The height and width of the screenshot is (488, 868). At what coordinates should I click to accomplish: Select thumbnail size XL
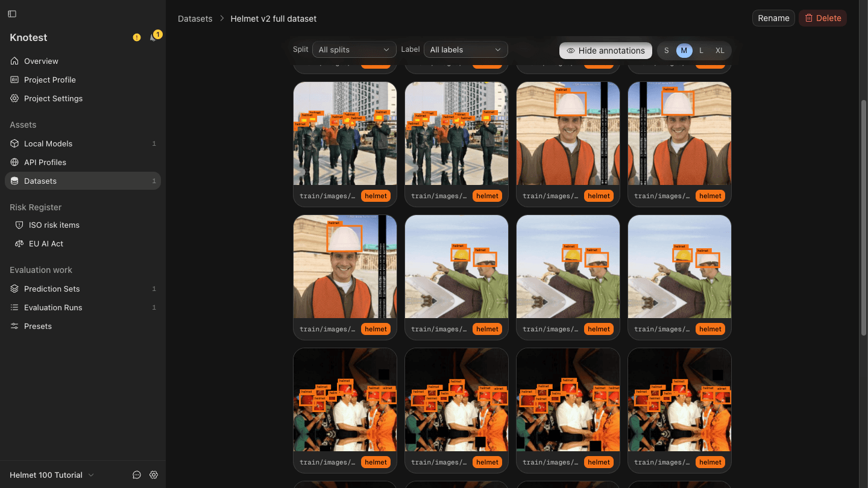click(720, 51)
